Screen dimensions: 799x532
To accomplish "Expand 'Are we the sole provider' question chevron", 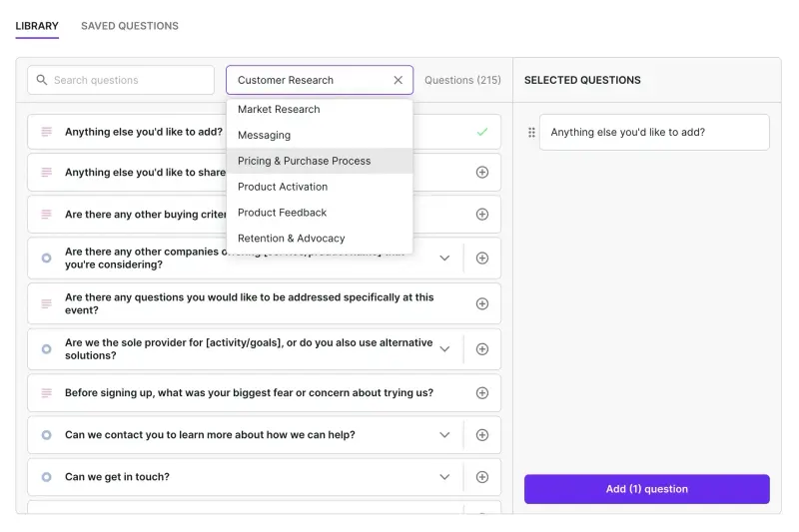I will point(444,349).
